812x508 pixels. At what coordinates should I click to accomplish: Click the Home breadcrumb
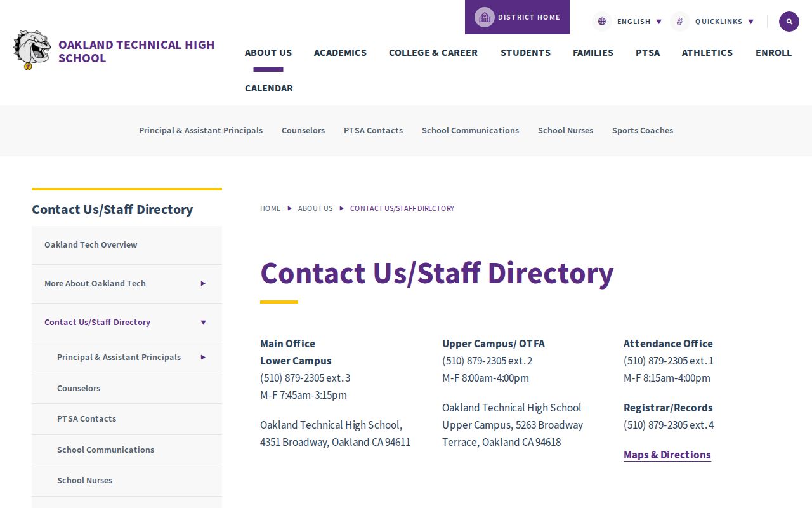(270, 208)
